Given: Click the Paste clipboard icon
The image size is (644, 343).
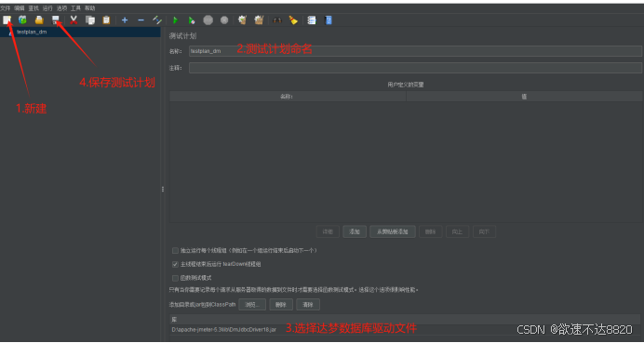Looking at the screenshot, I should (106, 20).
